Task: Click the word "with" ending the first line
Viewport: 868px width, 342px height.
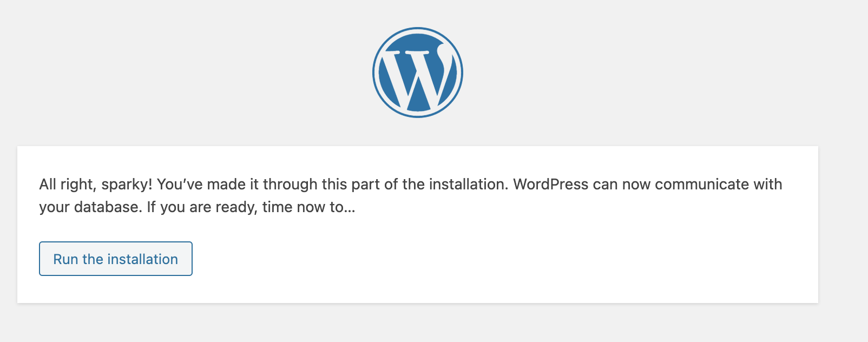Action: (x=767, y=185)
